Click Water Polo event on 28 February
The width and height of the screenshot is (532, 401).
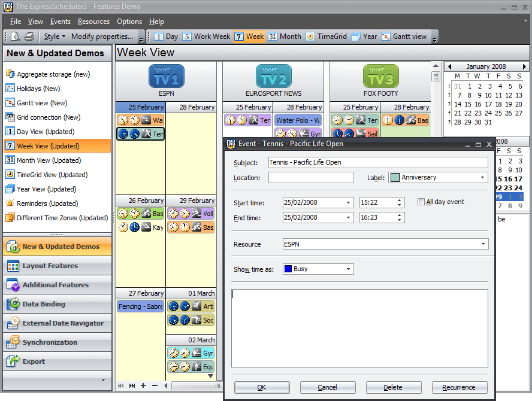[298, 120]
